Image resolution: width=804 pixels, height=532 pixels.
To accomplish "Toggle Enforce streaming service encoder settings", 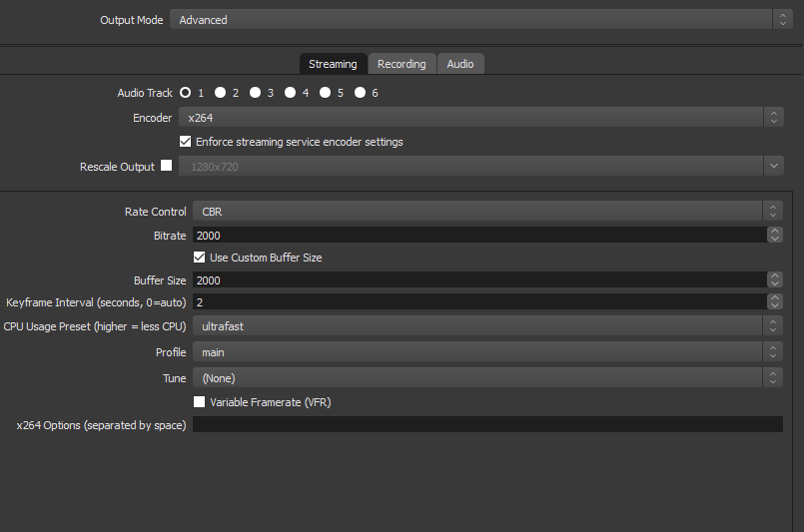I will (x=185, y=142).
